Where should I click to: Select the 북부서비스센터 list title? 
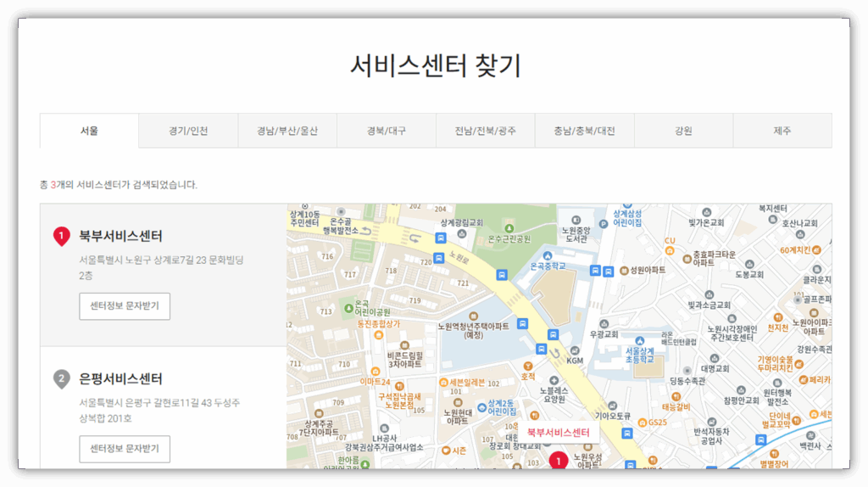pos(120,236)
